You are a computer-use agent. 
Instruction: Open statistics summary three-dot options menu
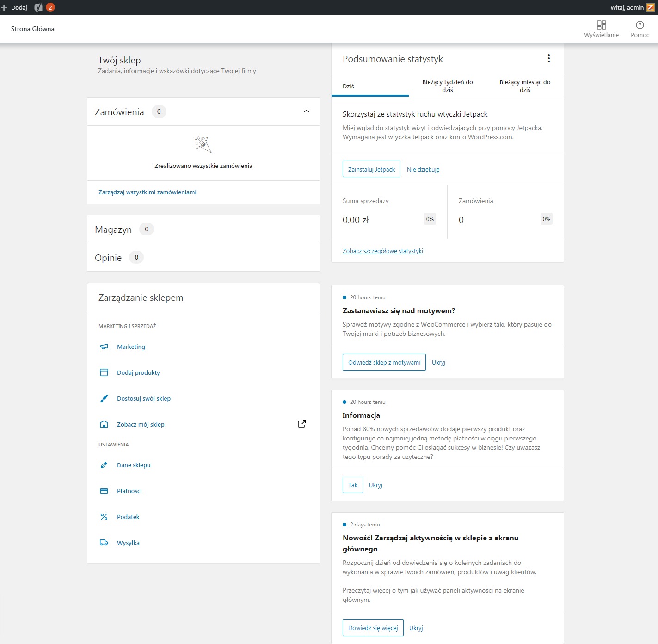pos(549,58)
